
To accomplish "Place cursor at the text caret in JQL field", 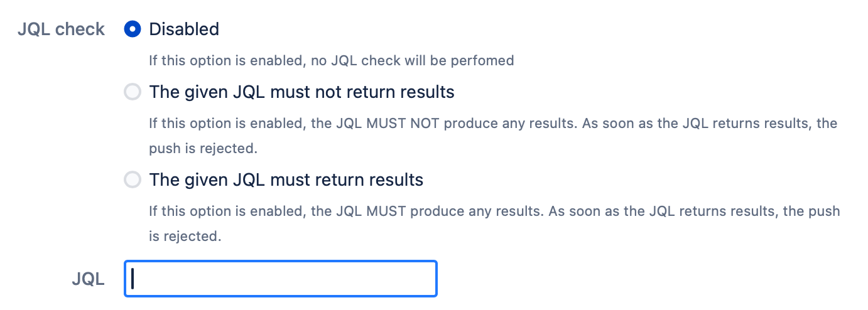I will tap(134, 279).
